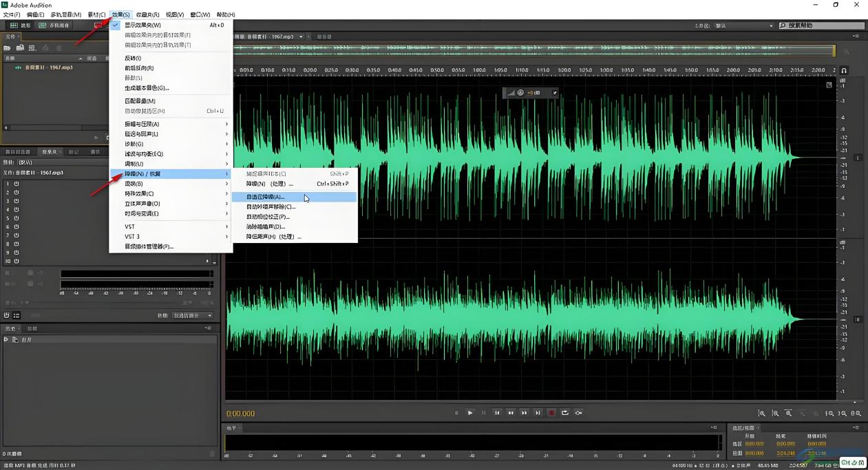Open the workspace dropdown in the top bar

click(744, 25)
